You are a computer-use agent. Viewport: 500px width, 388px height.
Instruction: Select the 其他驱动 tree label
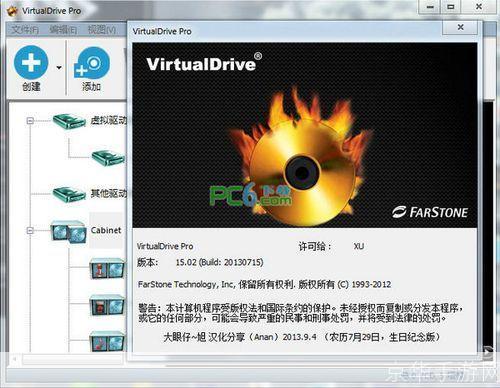[x=109, y=193]
